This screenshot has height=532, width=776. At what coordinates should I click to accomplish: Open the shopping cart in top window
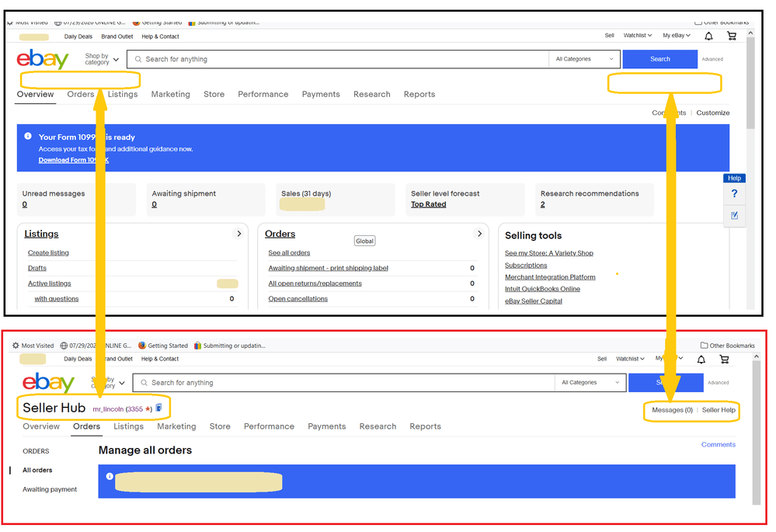[x=732, y=36]
